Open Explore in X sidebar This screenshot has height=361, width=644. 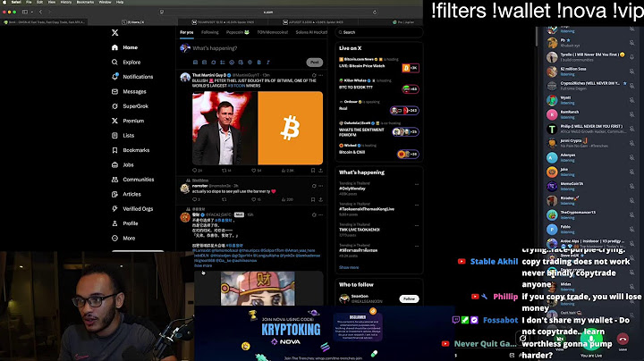pos(126,63)
